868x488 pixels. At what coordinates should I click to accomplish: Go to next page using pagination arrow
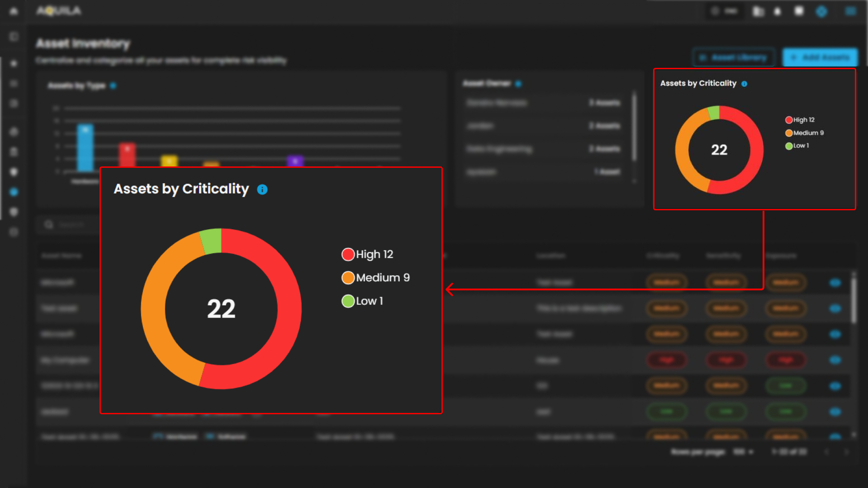tap(846, 452)
